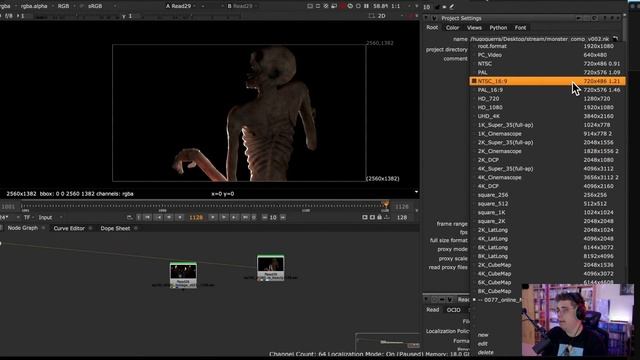Click the script name path field

[540, 39]
